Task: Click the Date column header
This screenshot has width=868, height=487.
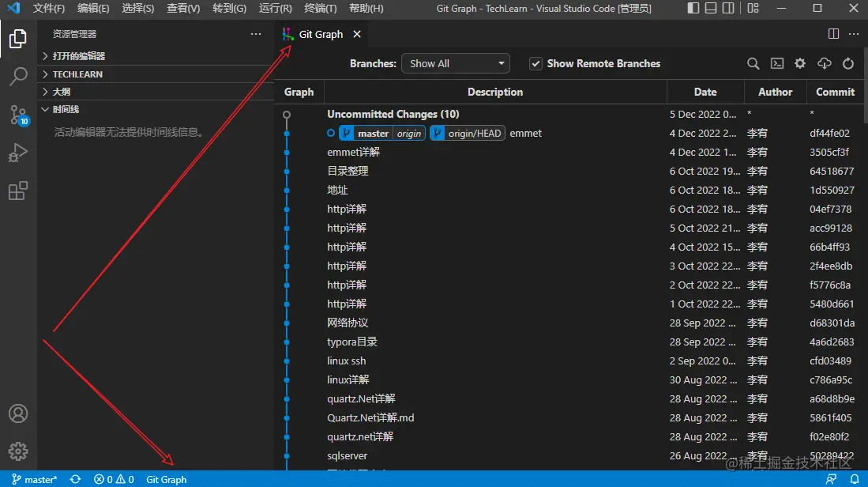Action: pos(705,92)
